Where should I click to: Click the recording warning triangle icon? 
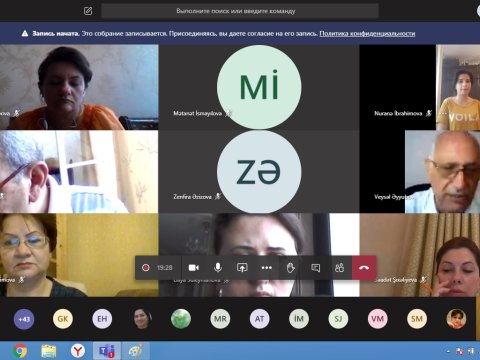click(25, 33)
